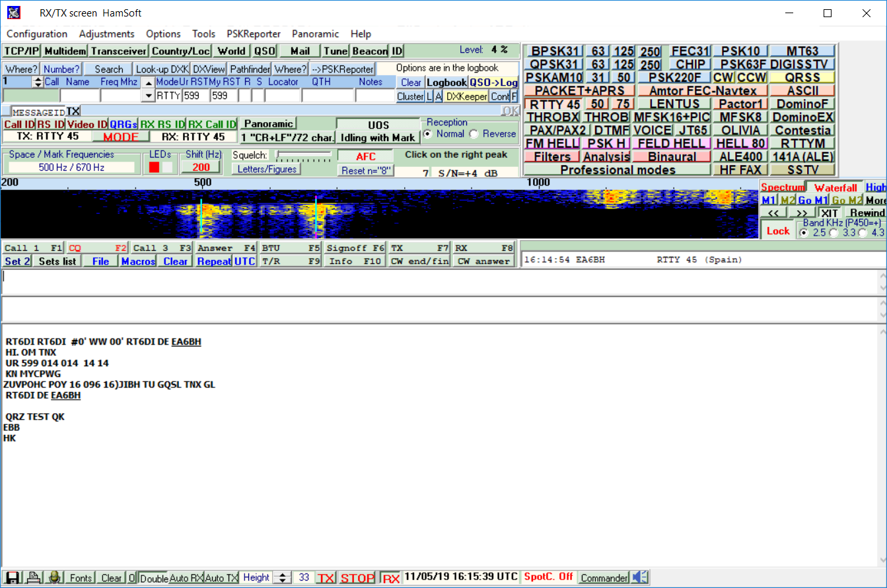Select RTTY 45 mode
The image size is (887, 588).
click(553, 104)
